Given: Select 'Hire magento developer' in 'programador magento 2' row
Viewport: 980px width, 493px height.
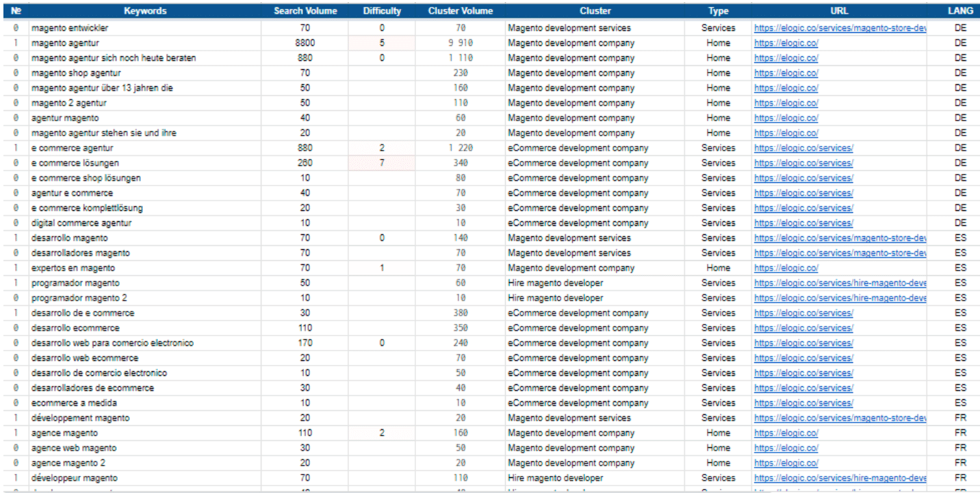Looking at the screenshot, I should [556, 298].
